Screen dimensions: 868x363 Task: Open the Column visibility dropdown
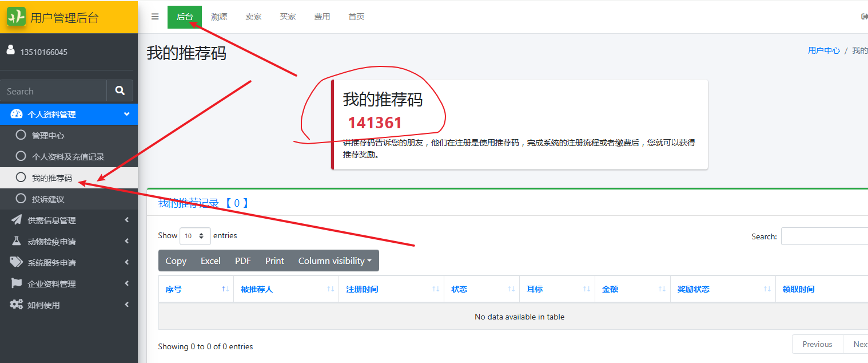tap(335, 261)
